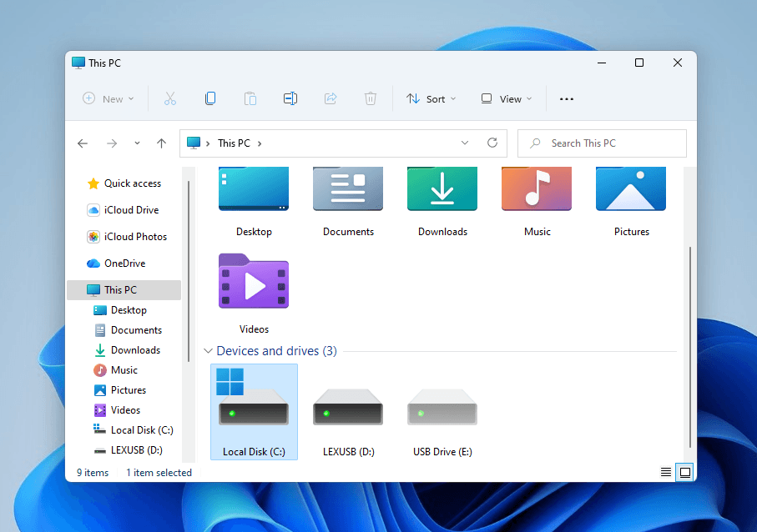Select Local Disk (C:) drive icon
Viewport: 757px width, 532px height.
pos(254,398)
